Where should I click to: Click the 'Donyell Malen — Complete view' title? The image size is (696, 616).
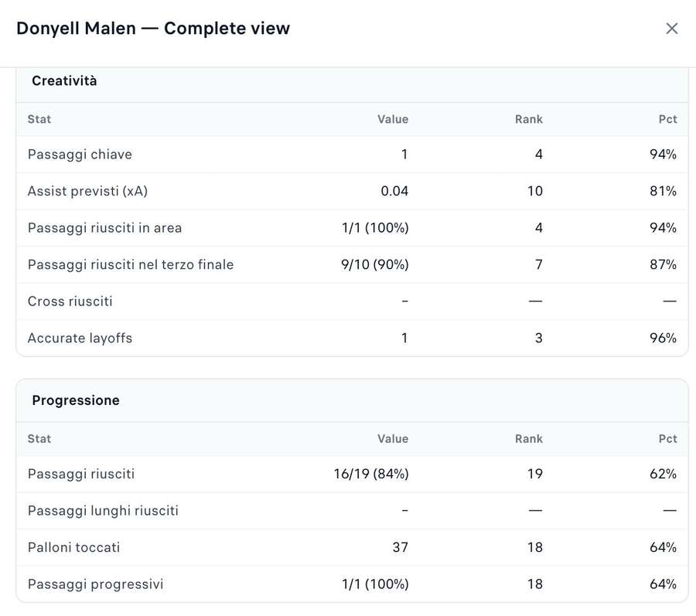(153, 29)
